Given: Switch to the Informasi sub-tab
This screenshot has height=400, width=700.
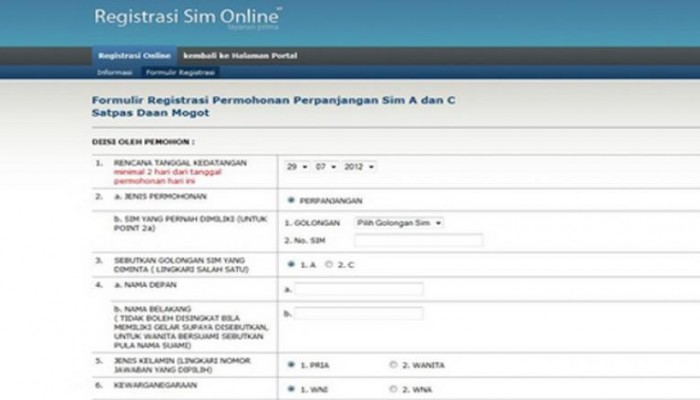Looking at the screenshot, I should [x=114, y=73].
